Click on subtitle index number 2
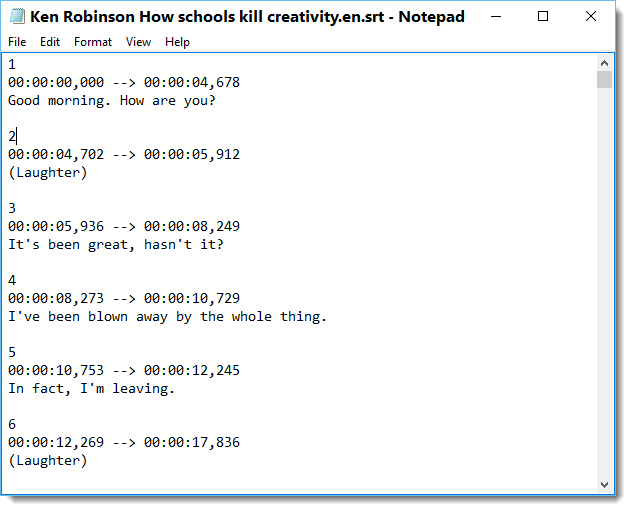 (12, 136)
